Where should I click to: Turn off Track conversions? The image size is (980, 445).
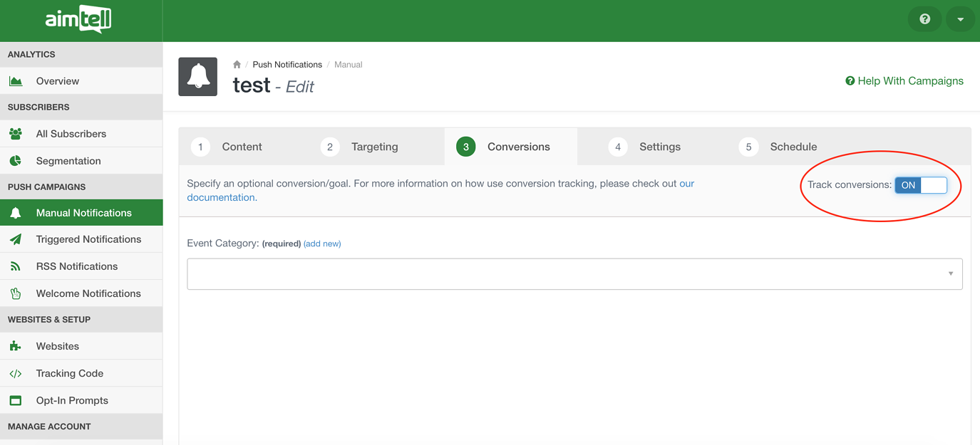tap(921, 184)
